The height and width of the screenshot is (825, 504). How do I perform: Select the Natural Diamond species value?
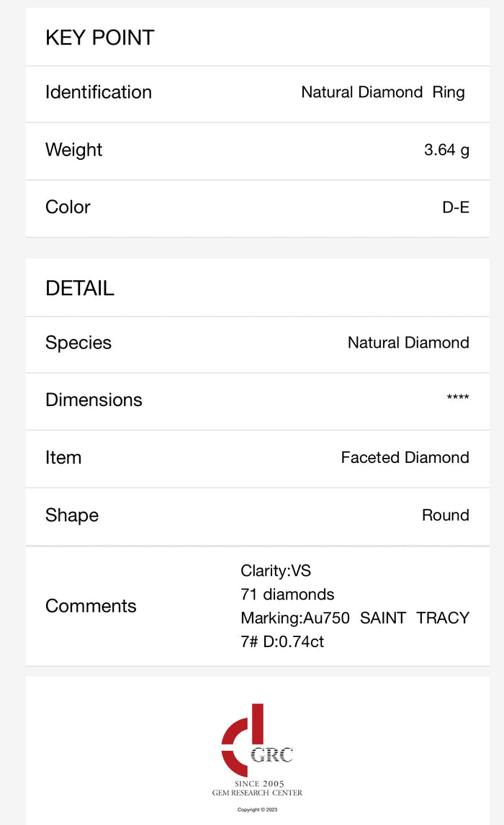tap(408, 343)
